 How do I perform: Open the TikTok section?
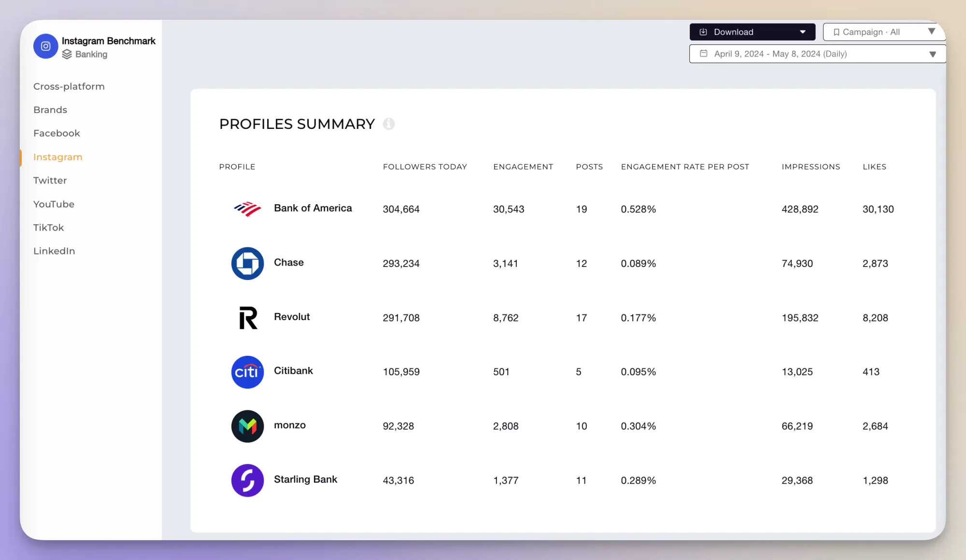tap(48, 227)
